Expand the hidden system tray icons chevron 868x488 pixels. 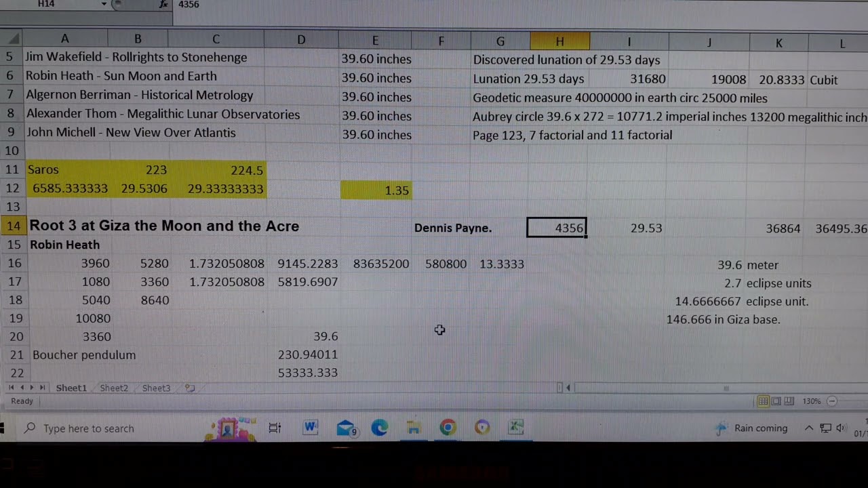(809, 428)
